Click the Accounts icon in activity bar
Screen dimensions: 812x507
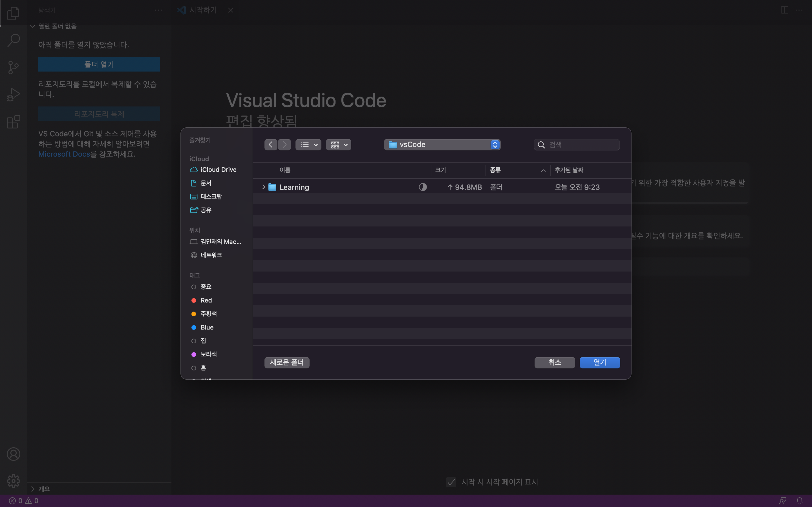(x=14, y=454)
